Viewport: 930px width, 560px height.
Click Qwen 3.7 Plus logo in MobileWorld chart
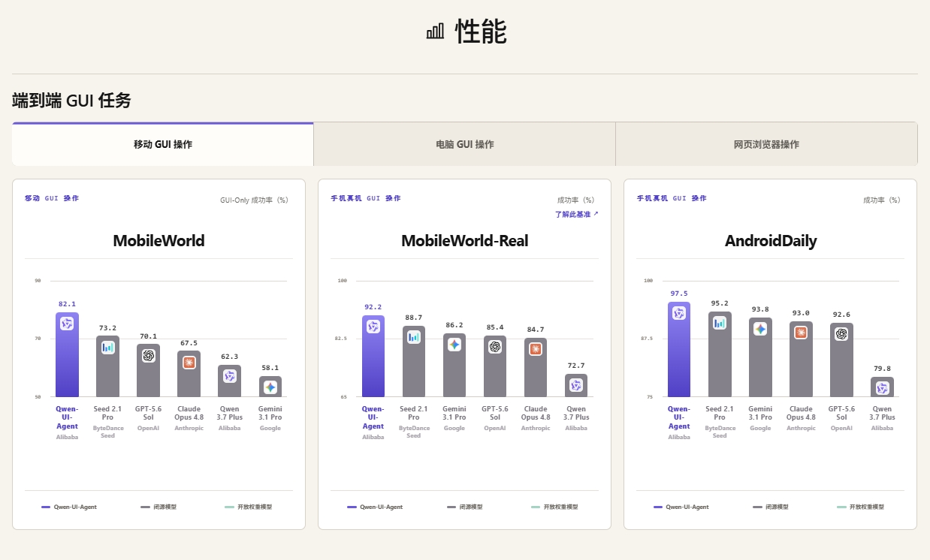[x=229, y=376]
